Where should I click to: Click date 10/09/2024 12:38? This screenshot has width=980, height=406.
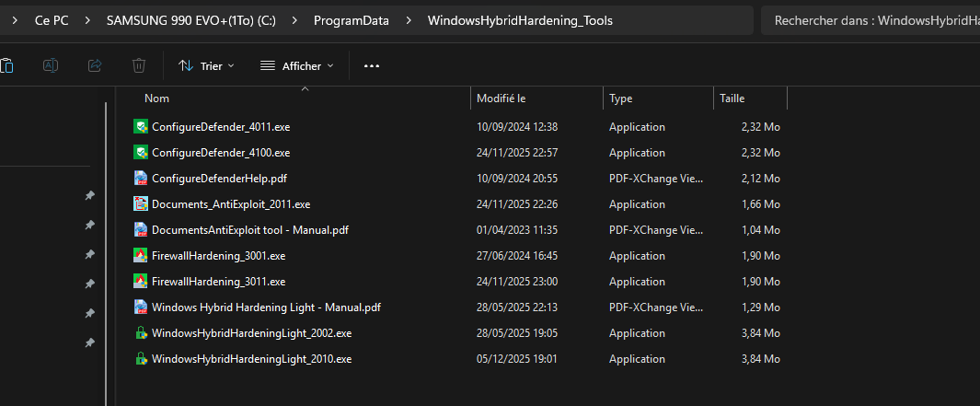517,127
